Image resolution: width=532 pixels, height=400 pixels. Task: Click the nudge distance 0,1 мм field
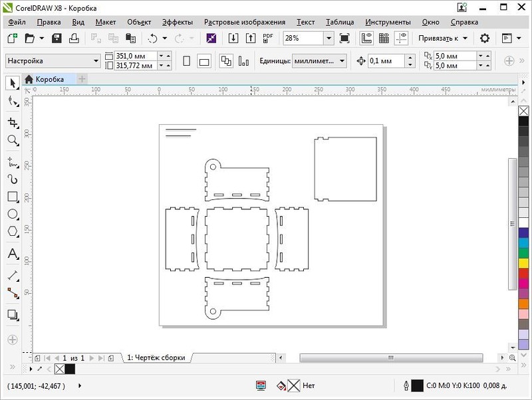click(x=386, y=61)
